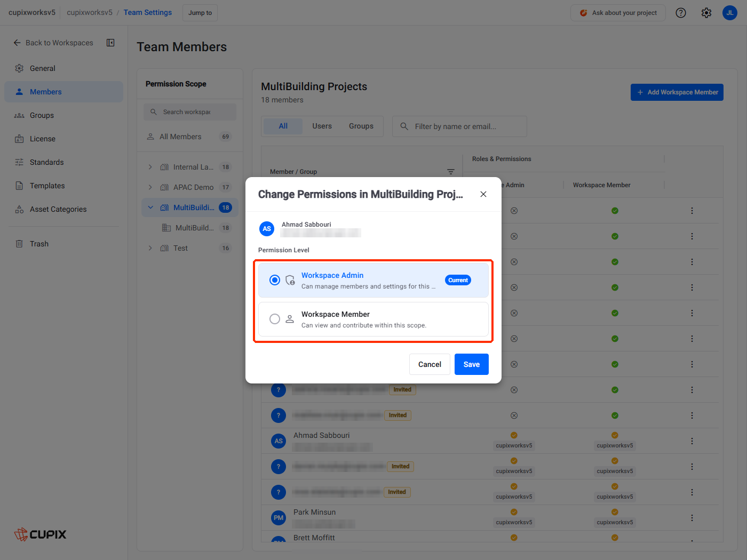Expand the APAC Demo workspace node
The image size is (747, 560).
pos(150,187)
